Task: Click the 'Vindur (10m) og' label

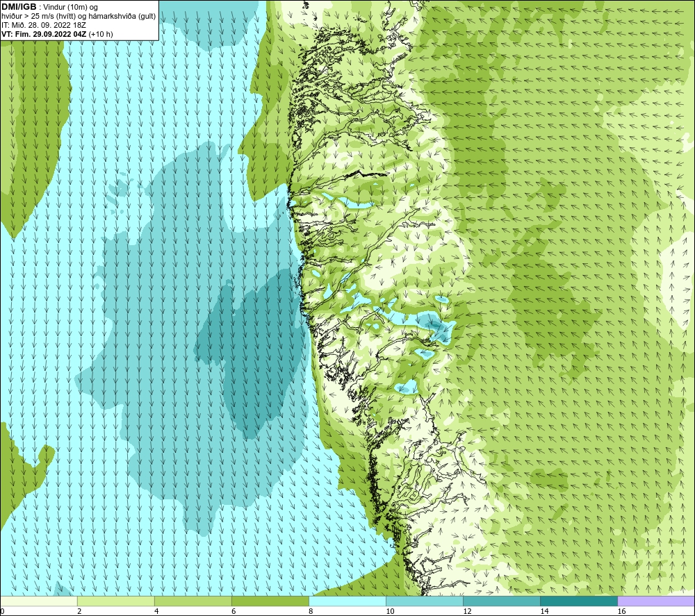Action: 70,8
